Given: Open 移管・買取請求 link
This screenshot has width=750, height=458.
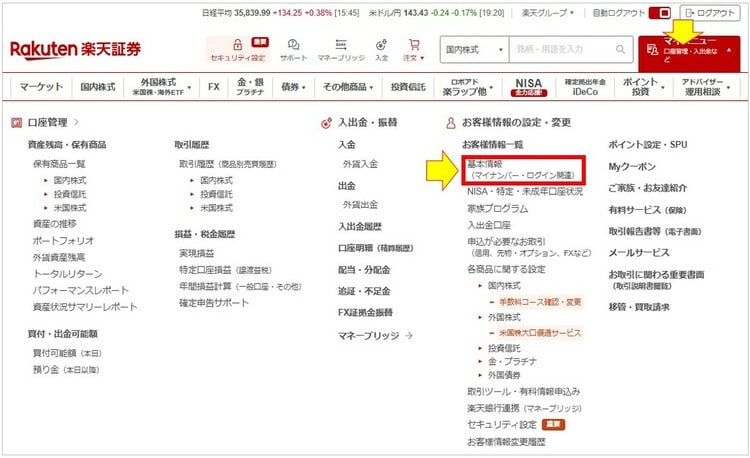Looking at the screenshot, I should coord(639,307).
